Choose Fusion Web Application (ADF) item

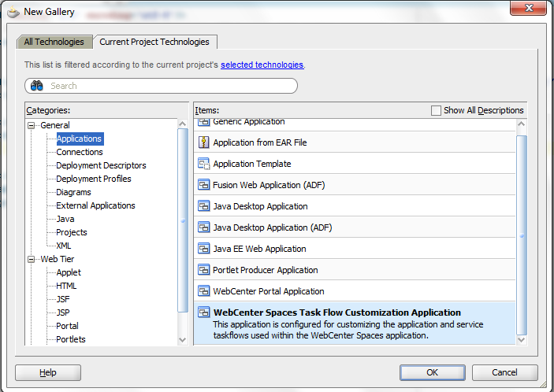click(x=355, y=184)
